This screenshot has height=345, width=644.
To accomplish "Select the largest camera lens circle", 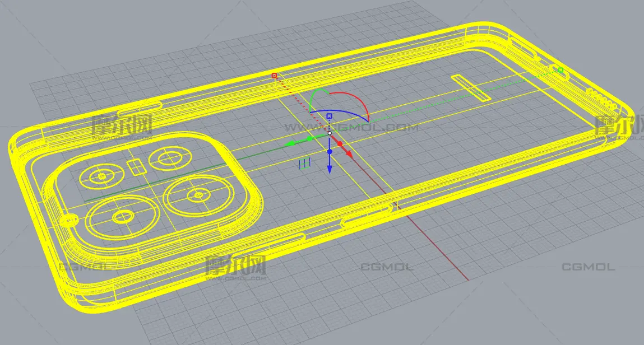I will [120, 217].
